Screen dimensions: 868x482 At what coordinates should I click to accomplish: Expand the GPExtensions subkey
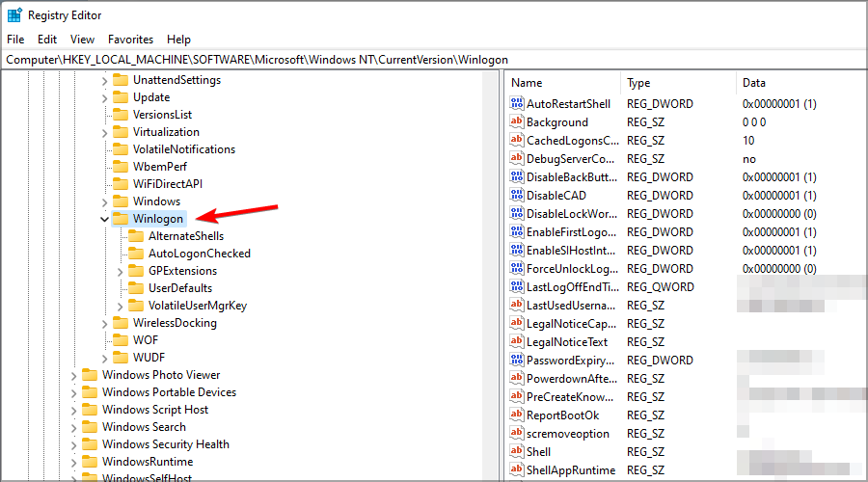(121, 271)
